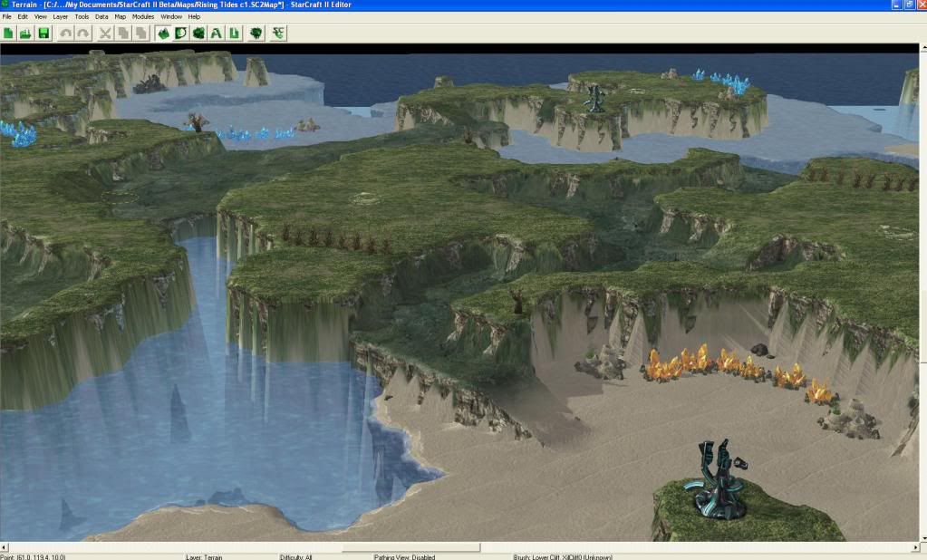Image resolution: width=927 pixels, height=560 pixels.
Task: Open the Triggers module icon
Action: click(181, 34)
